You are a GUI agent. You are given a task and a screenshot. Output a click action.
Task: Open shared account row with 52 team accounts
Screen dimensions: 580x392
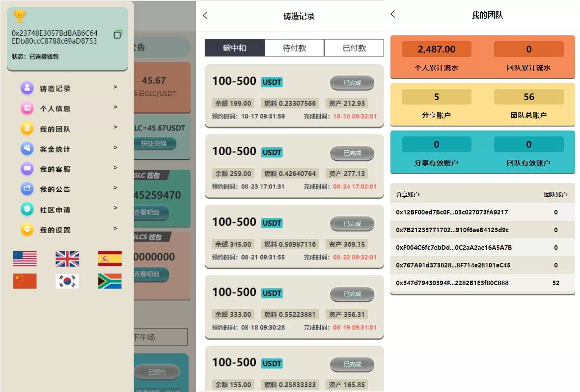coord(482,283)
